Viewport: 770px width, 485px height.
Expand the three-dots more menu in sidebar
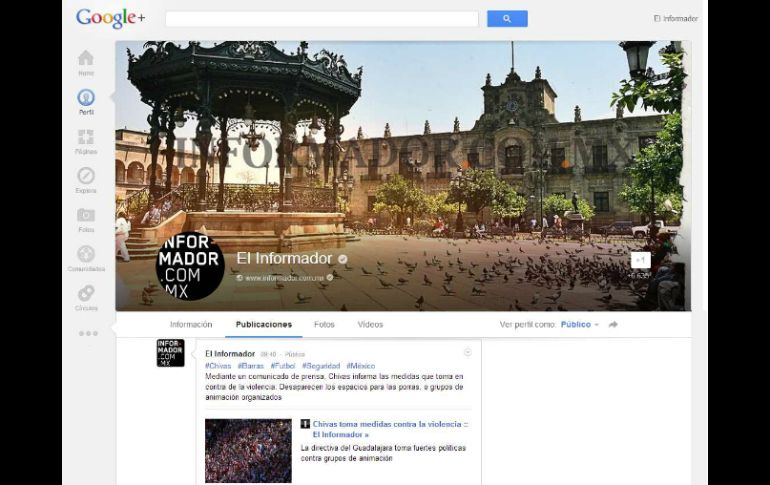click(x=88, y=333)
